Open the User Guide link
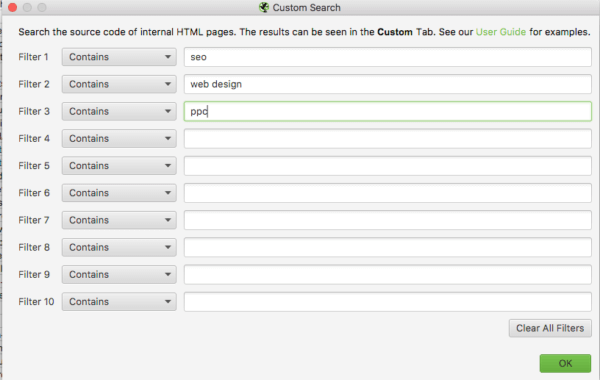The width and height of the screenshot is (600, 380). [x=501, y=32]
